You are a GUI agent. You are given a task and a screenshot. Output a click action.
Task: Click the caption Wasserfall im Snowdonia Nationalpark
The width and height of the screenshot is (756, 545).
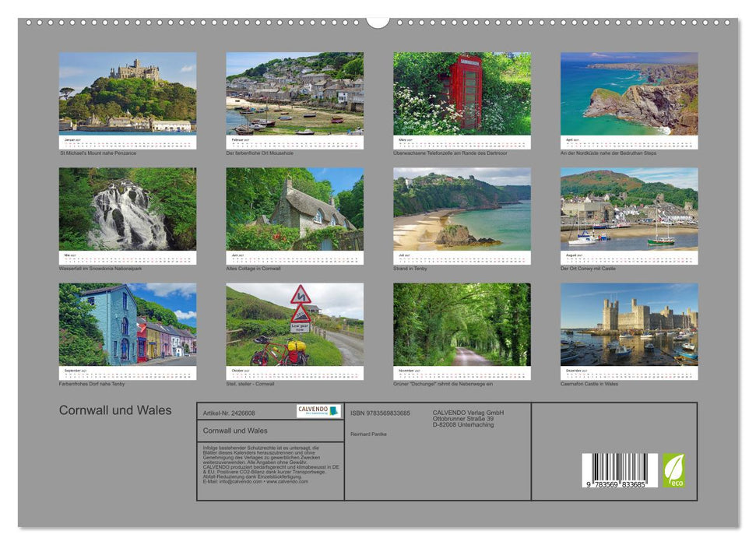100,269
